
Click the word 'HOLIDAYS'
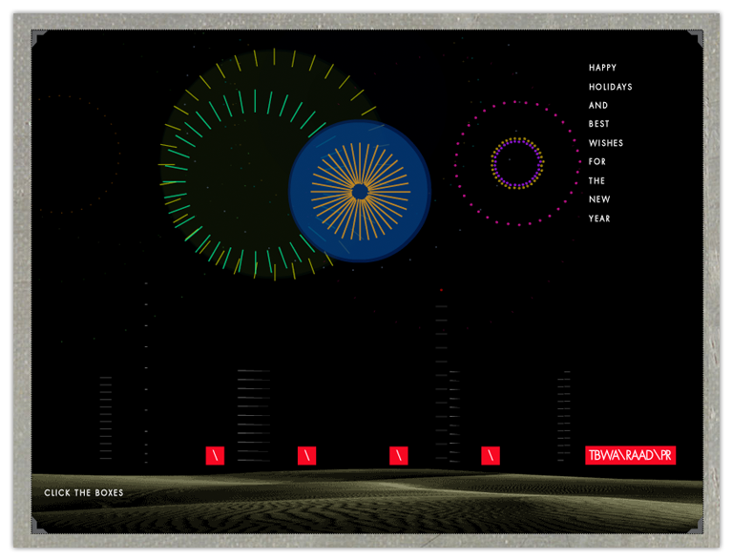pos(610,87)
